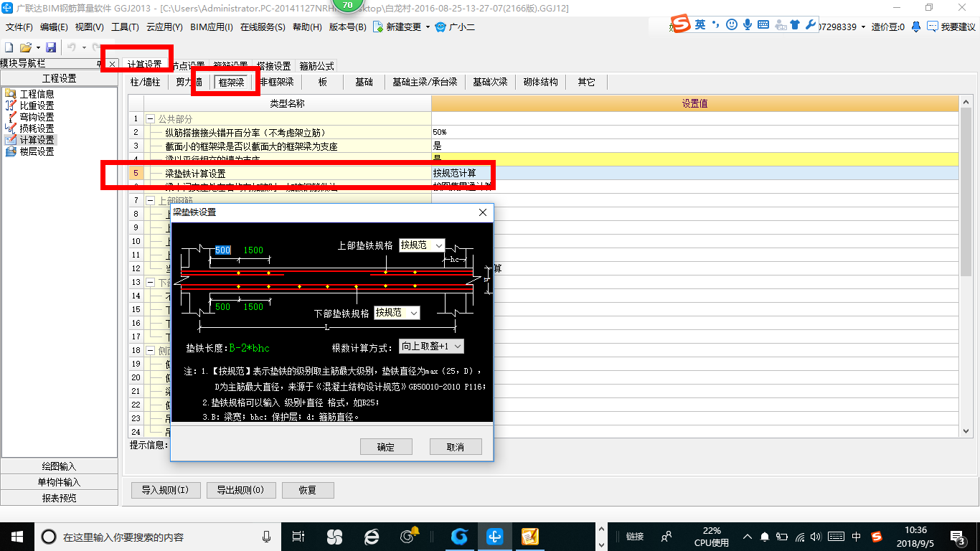Open the 绘图输入 module section
The width and height of the screenshot is (980, 551).
(x=59, y=466)
